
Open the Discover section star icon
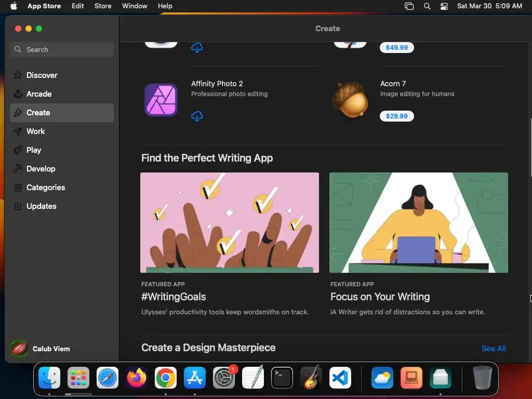click(18, 75)
